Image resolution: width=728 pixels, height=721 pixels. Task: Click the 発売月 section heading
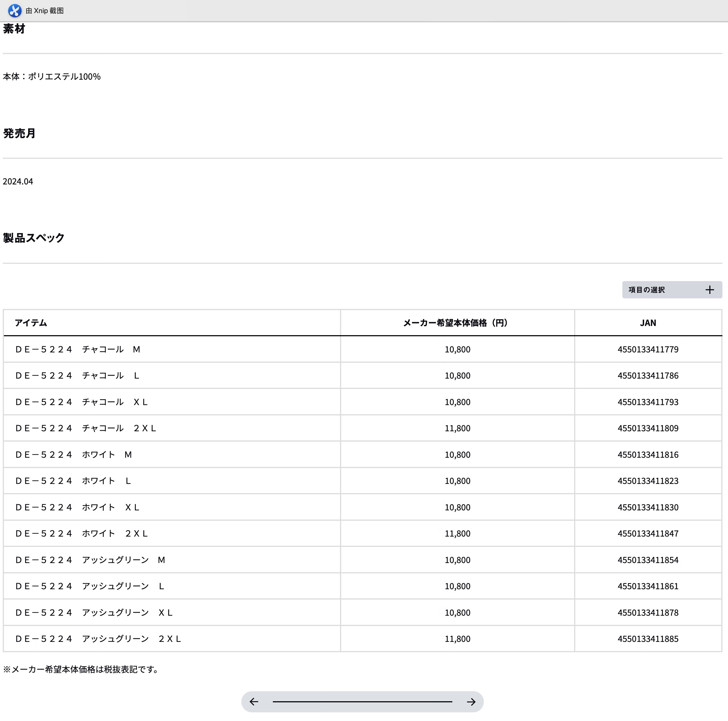19,133
